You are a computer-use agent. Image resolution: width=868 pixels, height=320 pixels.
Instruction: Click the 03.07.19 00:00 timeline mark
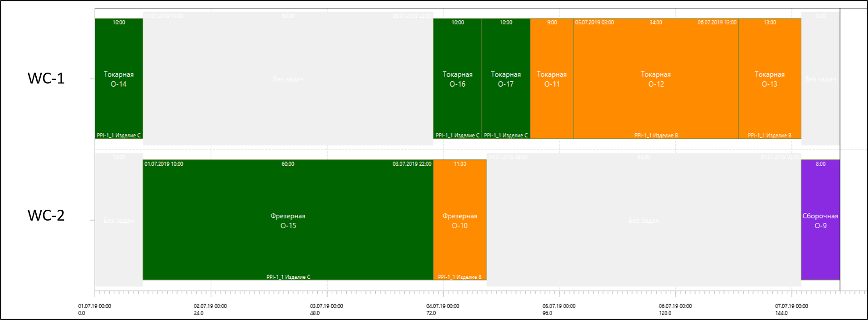326,306
